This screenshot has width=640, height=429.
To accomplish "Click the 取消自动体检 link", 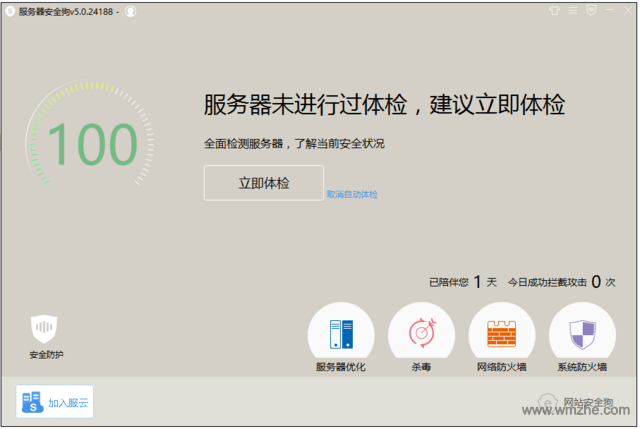I will (352, 195).
